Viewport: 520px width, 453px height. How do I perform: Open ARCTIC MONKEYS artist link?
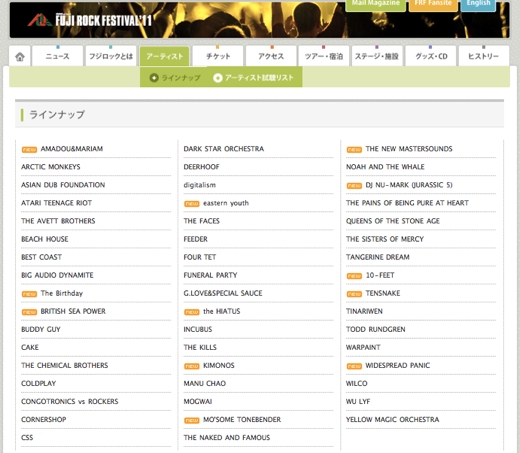(51, 167)
